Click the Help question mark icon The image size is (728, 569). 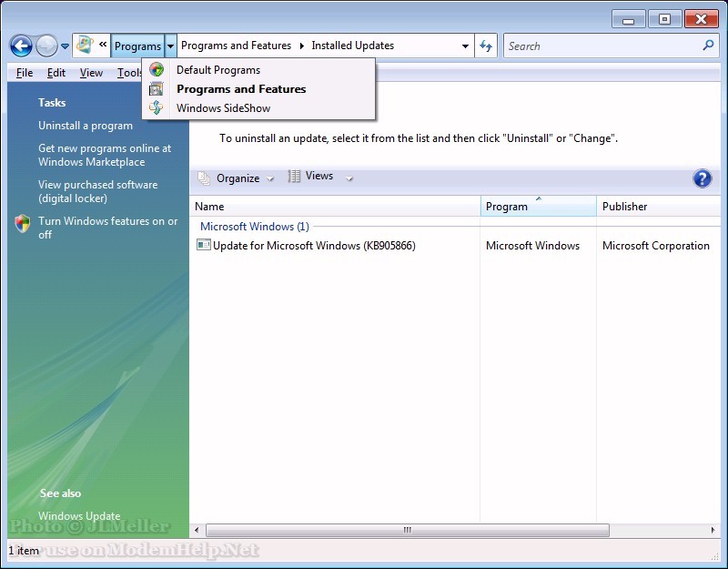(x=702, y=178)
